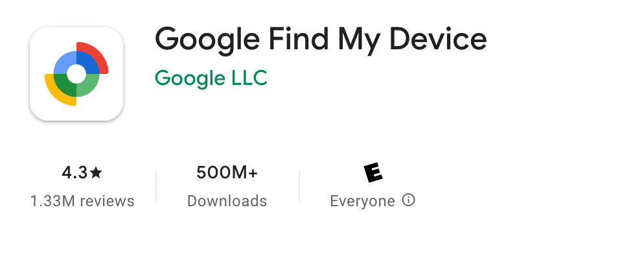The width and height of the screenshot is (644, 262).
Task: Click the light green quadrant of the logo
Action: 89,87
